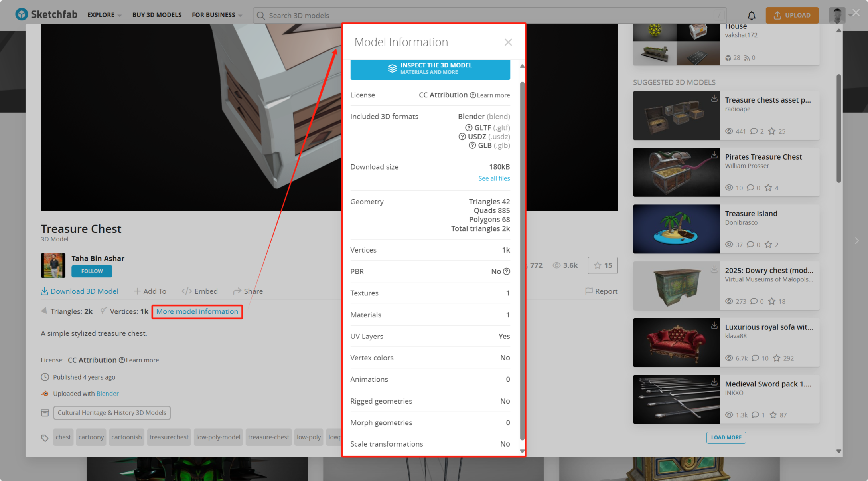Screen dimensions: 868x481
Task: Click the Download 3D Model icon
Action: click(x=44, y=291)
